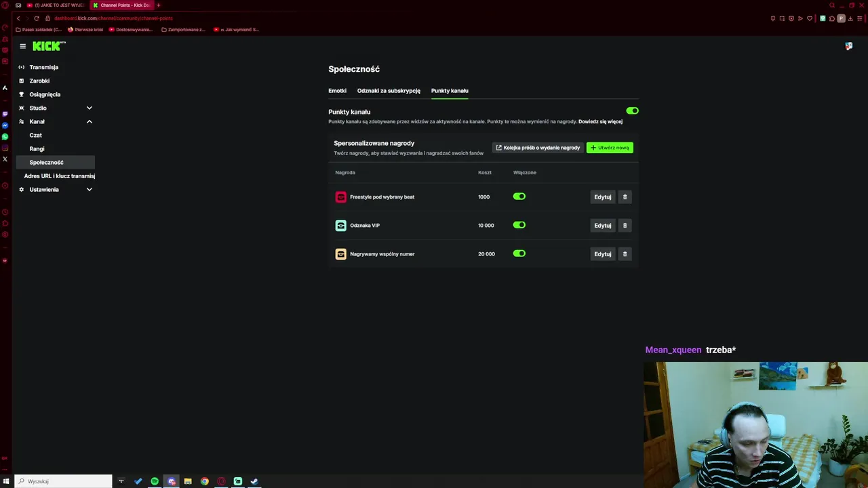The width and height of the screenshot is (868, 488).
Task: Open WhatsApp in the Opera sidebar
Action: 5,137
